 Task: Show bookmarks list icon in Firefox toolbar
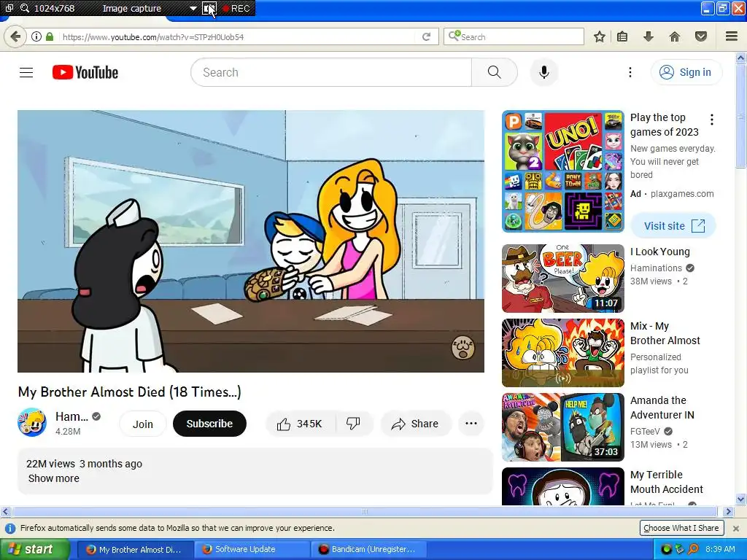pyautogui.click(x=622, y=36)
